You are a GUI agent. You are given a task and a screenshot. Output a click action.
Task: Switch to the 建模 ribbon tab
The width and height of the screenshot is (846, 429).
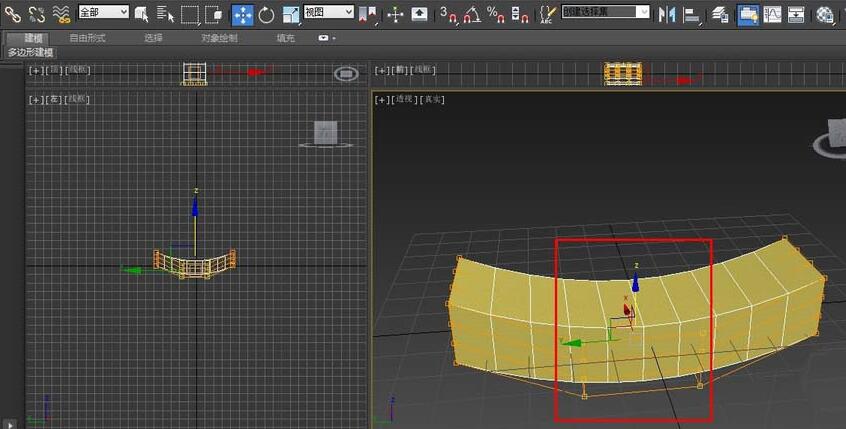click(33, 38)
